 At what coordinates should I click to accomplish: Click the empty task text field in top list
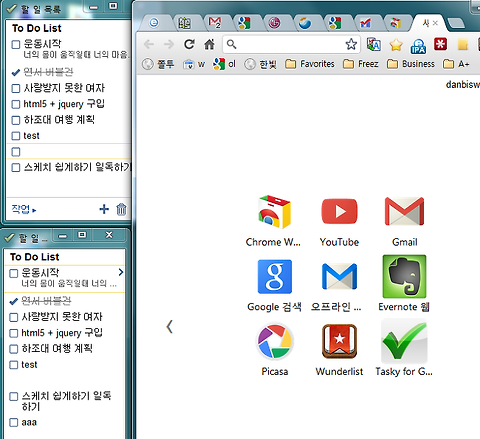(x=76, y=152)
